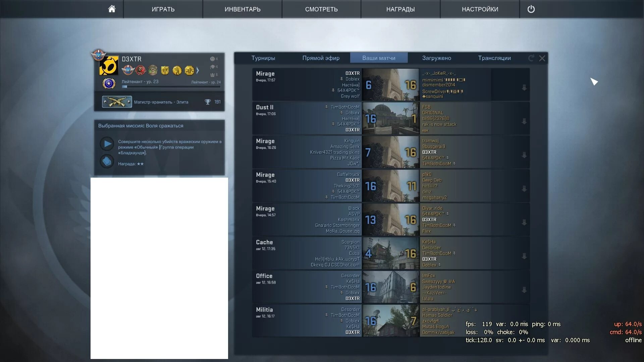Select the first winged operation medal in row
Screen dimensions: 644x362
click(128, 70)
